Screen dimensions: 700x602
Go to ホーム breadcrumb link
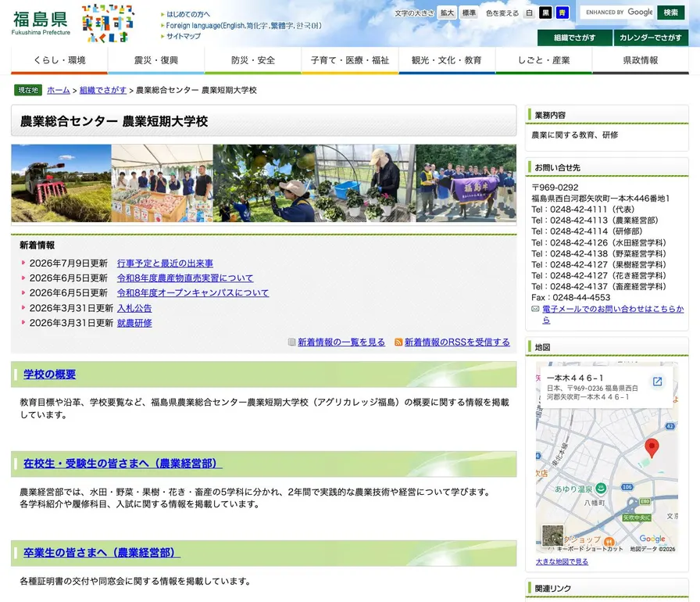coord(59,90)
